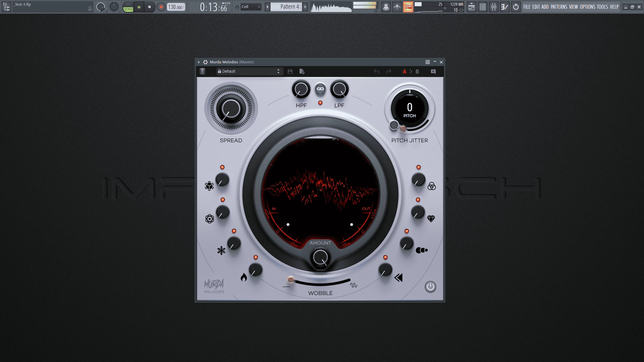Click the plugin redo arrow

tap(388, 71)
